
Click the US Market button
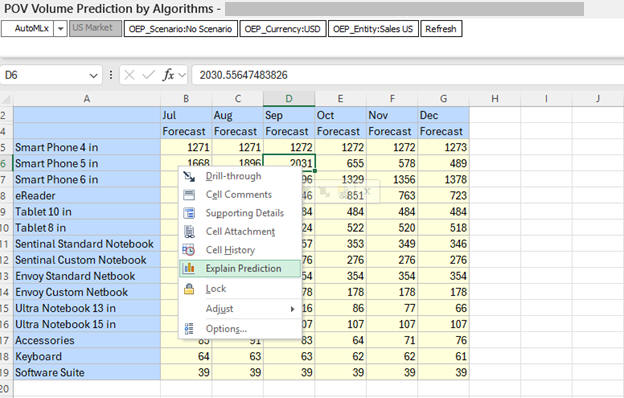click(96, 28)
